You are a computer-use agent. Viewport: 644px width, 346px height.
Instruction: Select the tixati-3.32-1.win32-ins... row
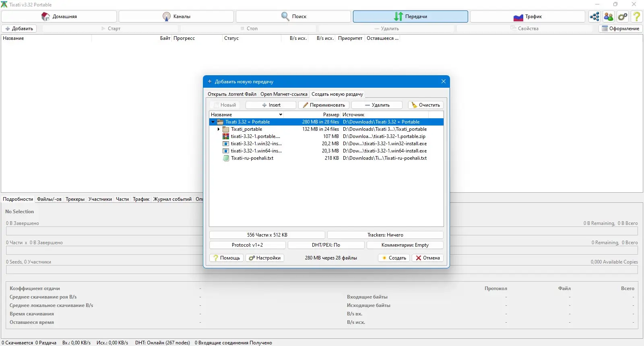click(326, 144)
